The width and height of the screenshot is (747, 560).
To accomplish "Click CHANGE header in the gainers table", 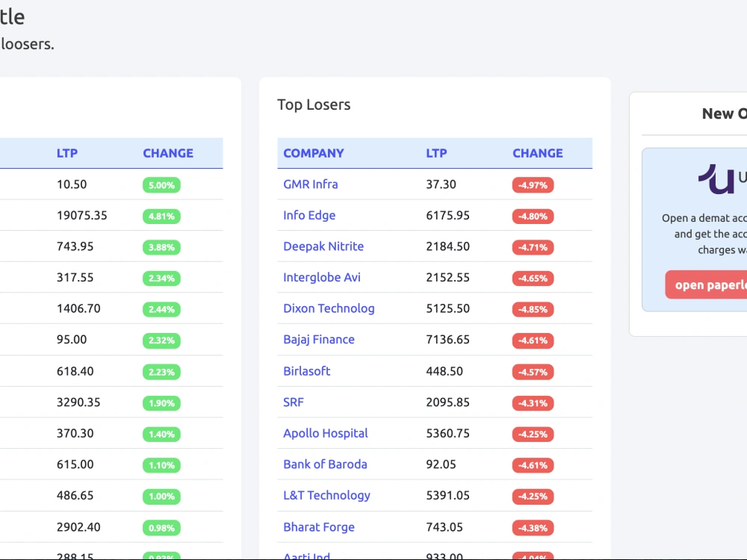I will point(168,153).
